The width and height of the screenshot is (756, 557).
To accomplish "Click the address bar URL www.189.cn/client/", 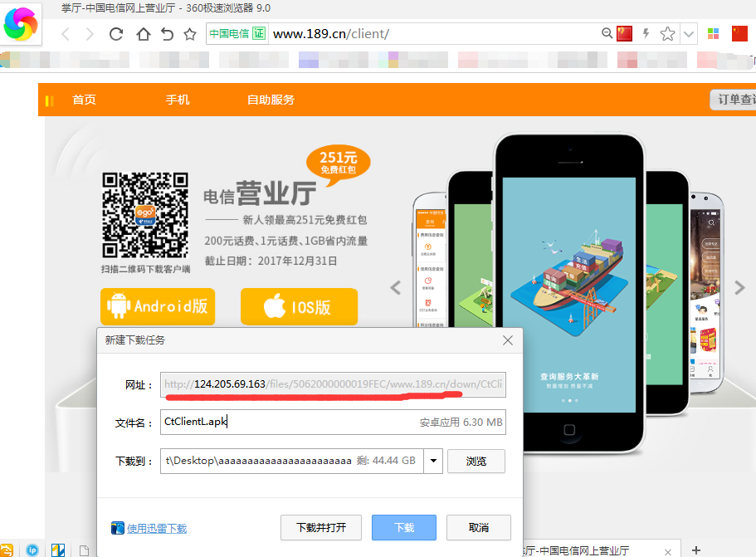I will coord(331,34).
